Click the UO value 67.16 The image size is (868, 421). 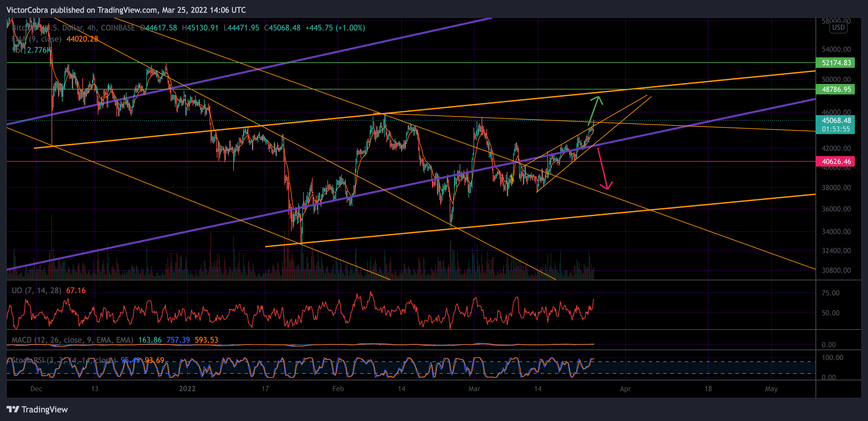coord(76,290)
